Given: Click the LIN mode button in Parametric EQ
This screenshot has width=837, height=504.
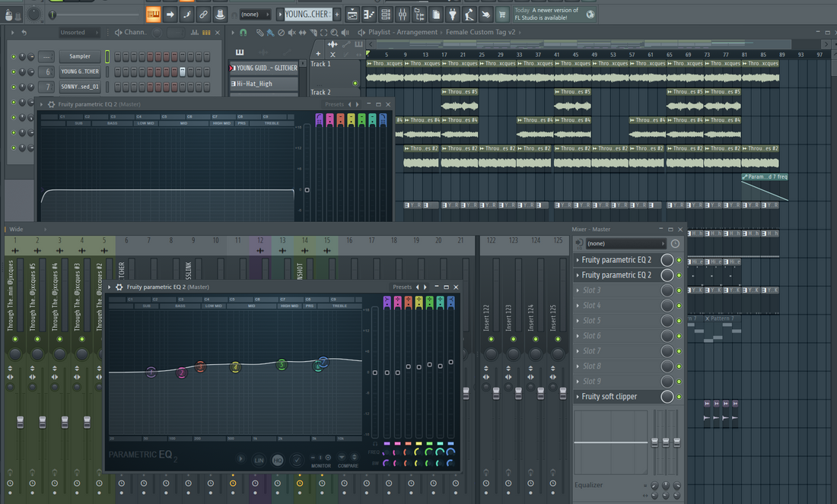Looking at the screenshot, I should pos(259,460).
